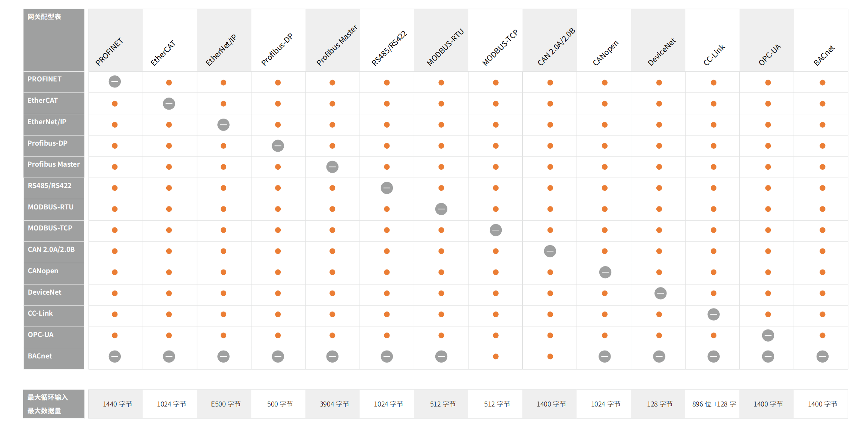Click the 网关配型表 table title
868x429 pixels.
[44, 17]
